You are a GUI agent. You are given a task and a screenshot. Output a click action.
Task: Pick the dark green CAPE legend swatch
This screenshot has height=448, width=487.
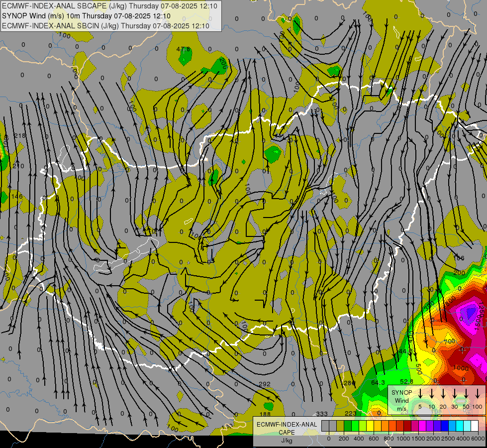(x=348, y=426)
